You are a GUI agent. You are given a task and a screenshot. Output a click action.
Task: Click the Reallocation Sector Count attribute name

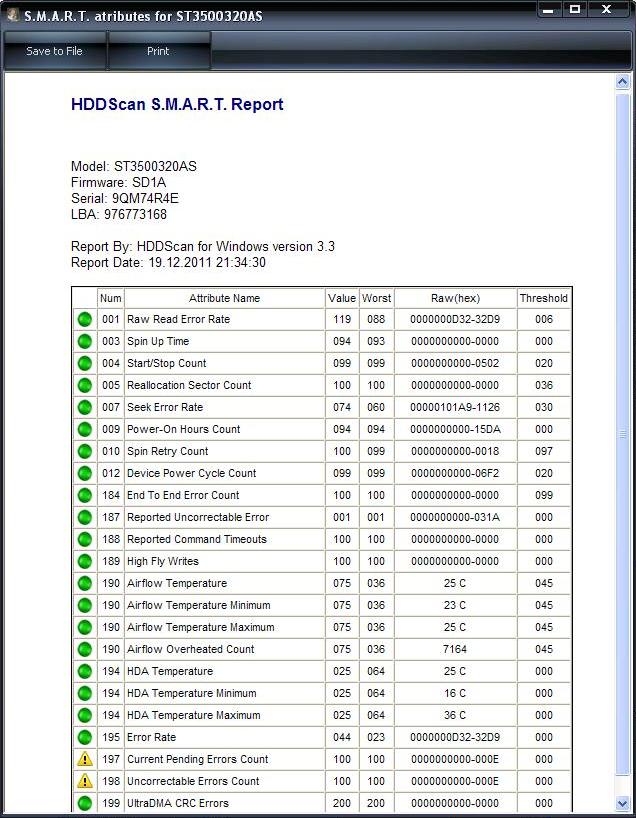click(x=189, y=385)
